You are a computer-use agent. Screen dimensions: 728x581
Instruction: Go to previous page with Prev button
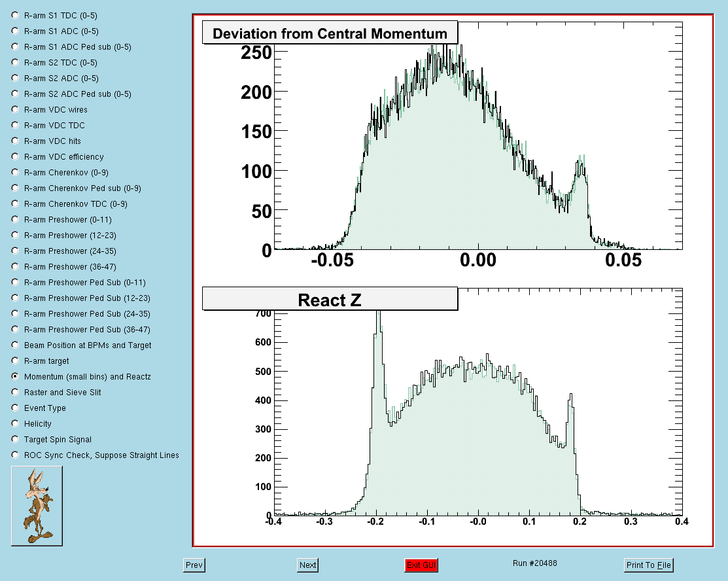pyautogui.click(x=194, y=565)
